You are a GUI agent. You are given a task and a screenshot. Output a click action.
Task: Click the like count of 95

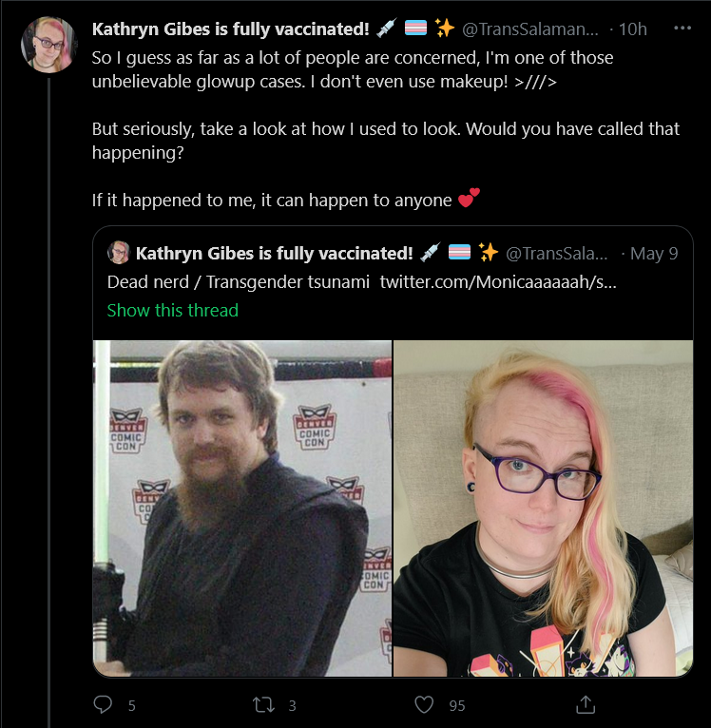click(x=457, y=706)
